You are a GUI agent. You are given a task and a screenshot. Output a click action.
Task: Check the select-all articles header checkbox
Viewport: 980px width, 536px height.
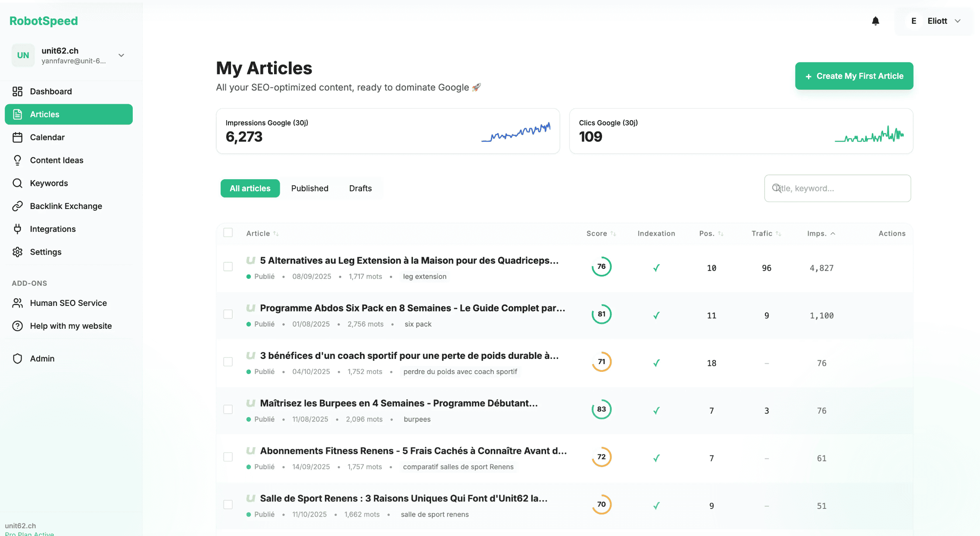coord(228,233)
